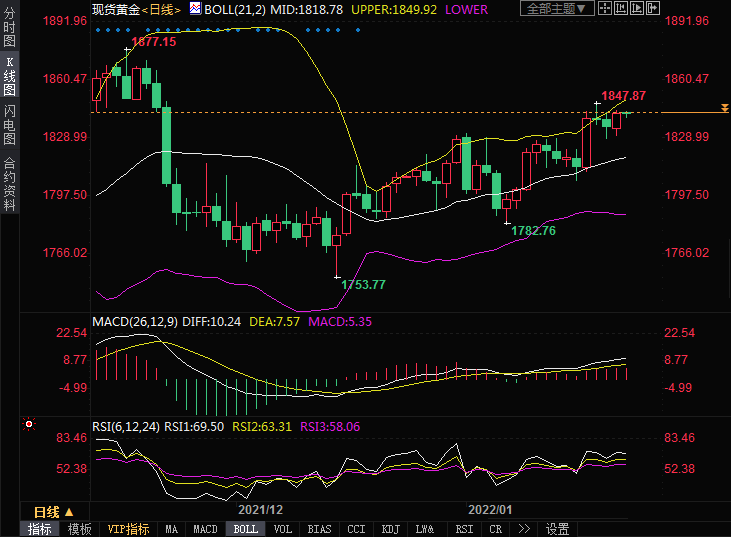Image resolution: width=731 pixels, height=537 pixels.
Task: Enable the KDJ indicator
Action: click(x=391, y=529)
